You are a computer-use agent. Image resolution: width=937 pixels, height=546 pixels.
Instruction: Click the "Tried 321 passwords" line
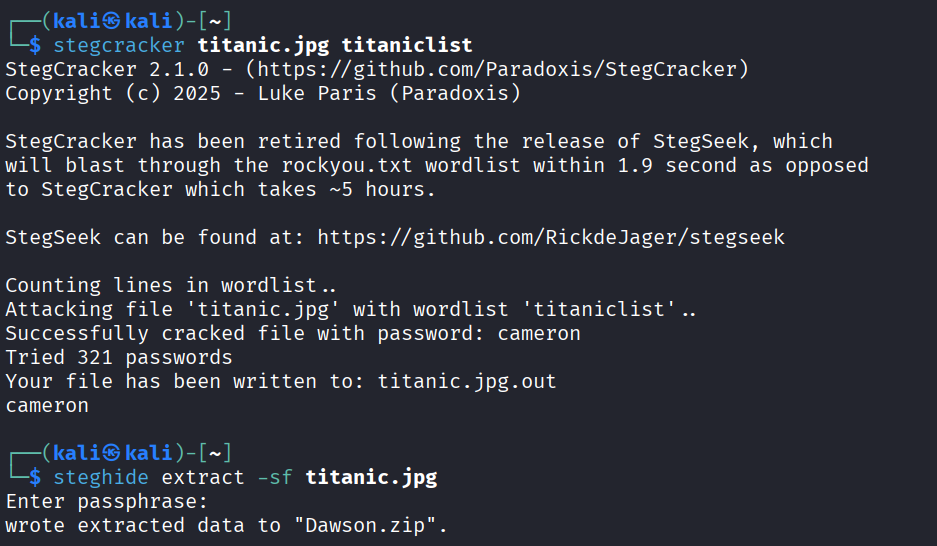point(119,357)
